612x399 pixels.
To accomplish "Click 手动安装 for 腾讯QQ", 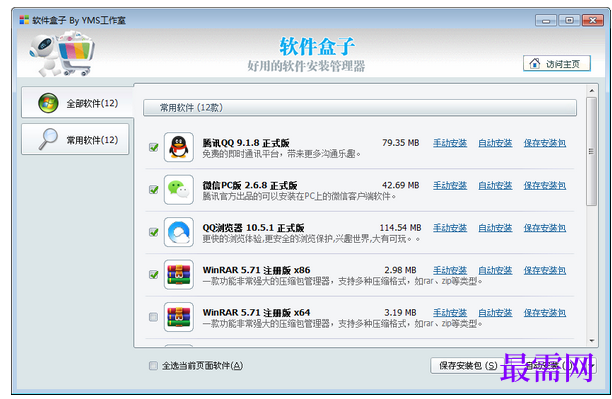I will point(450,143).
